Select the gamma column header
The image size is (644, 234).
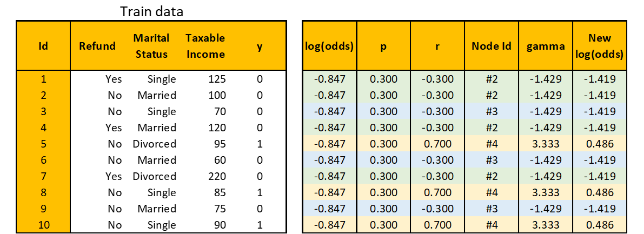tap(546, 46)
